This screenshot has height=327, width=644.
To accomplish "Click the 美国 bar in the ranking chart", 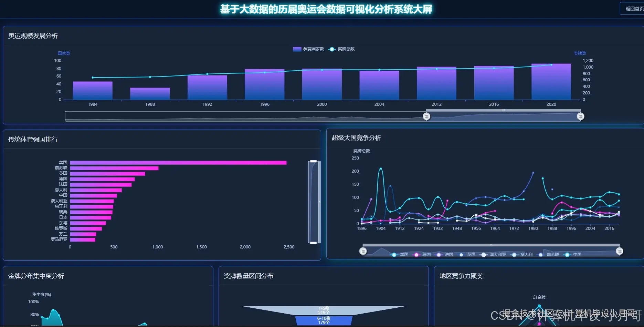I will click(178, 162).
